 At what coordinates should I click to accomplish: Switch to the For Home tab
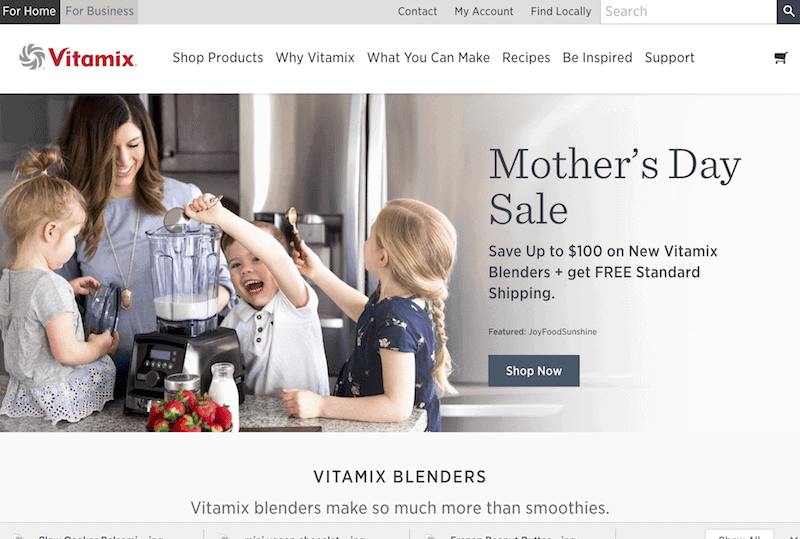coord(30,11)
